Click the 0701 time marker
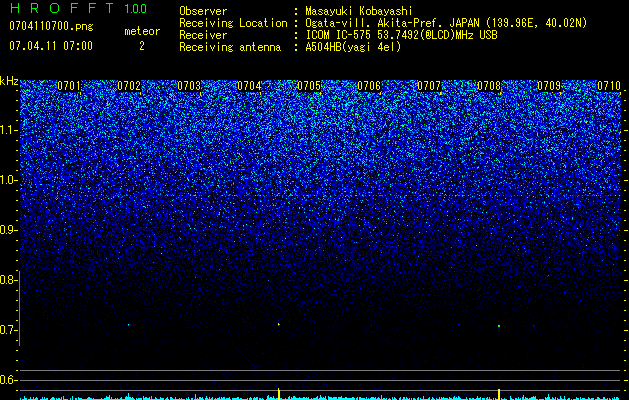This screenshot has width=629, height=400. (69, 86)
